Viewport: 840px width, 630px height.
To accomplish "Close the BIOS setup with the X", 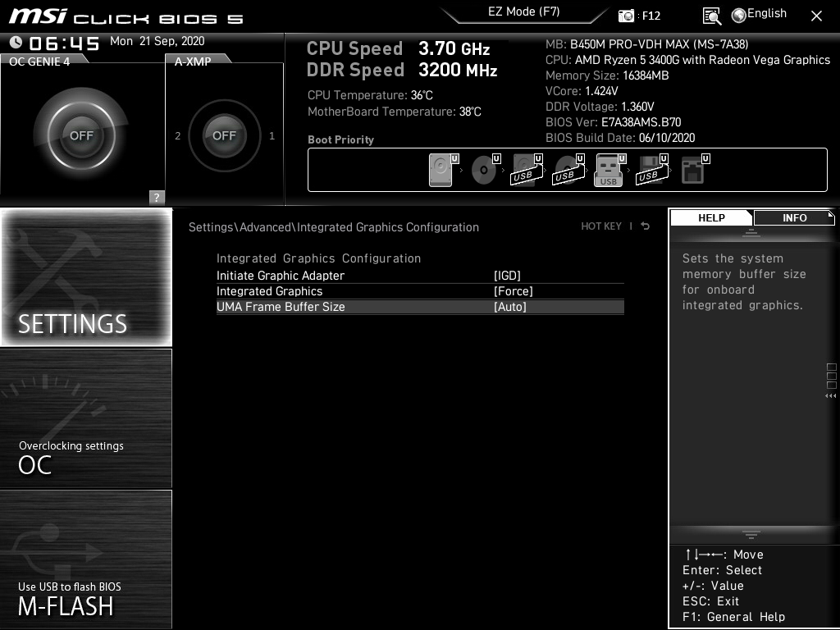I will (x=816, y=16).
